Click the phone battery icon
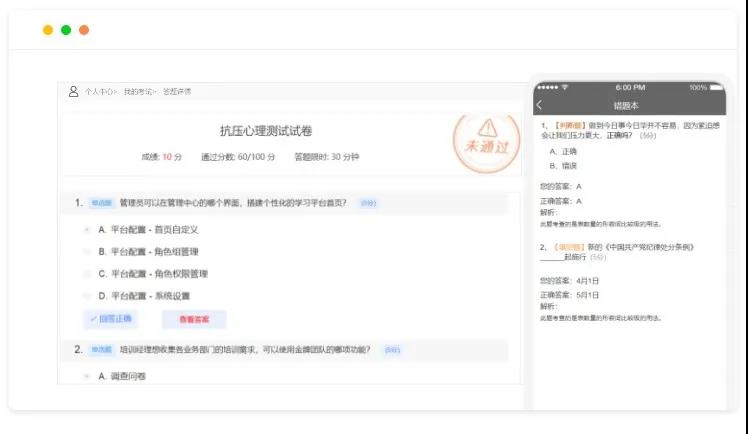 pos(716,87)
